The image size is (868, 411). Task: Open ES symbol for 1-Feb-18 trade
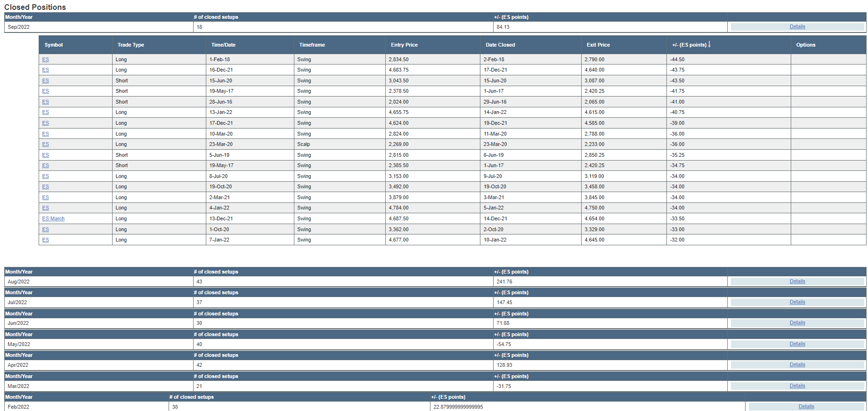click(x=46, y=60)
